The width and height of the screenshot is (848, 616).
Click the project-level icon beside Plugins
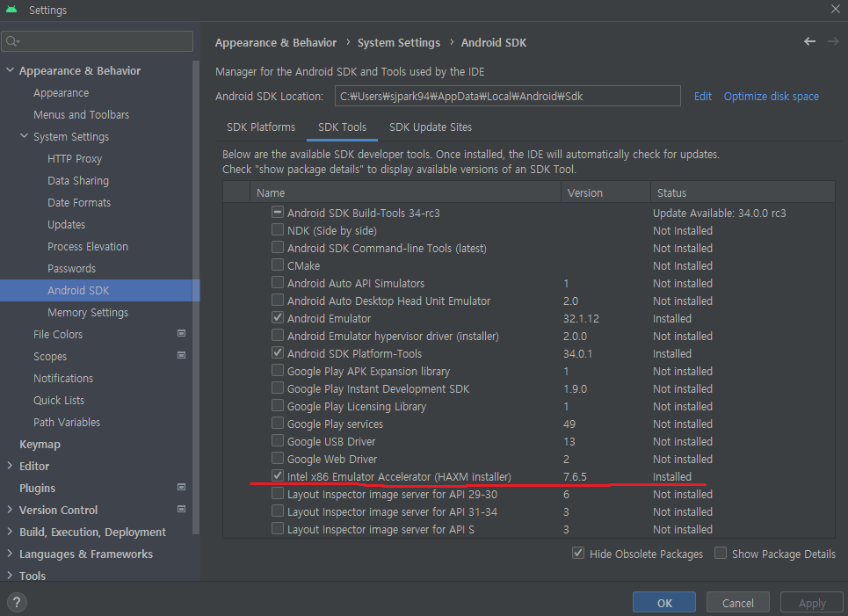click(182, 488)
